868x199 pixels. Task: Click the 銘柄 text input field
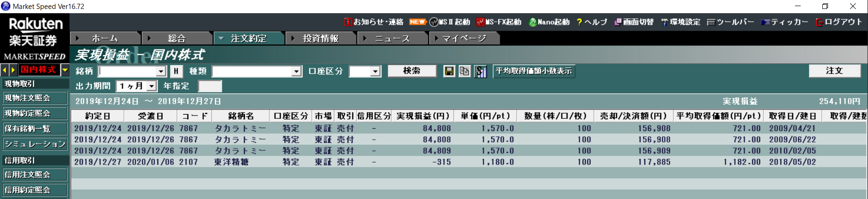coord(127,71)
